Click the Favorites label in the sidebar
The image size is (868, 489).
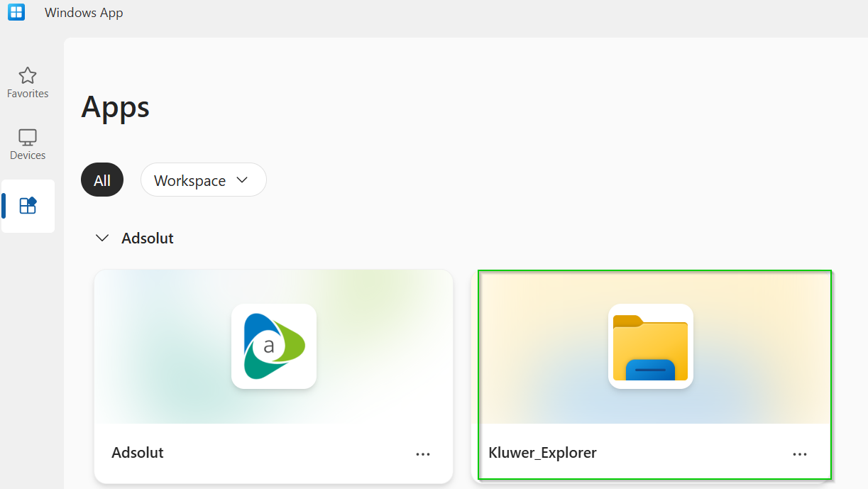tap(28, 94)
